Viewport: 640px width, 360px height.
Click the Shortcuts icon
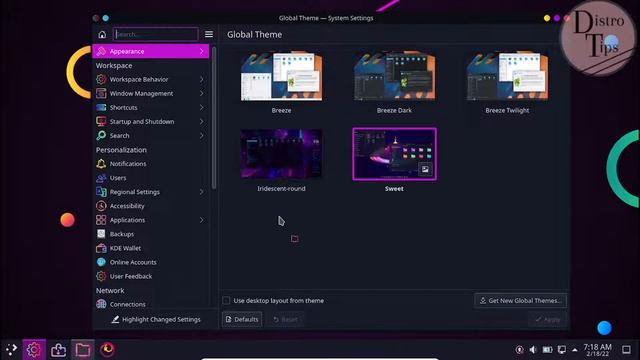pyautogui.click(x=101, y=107)
